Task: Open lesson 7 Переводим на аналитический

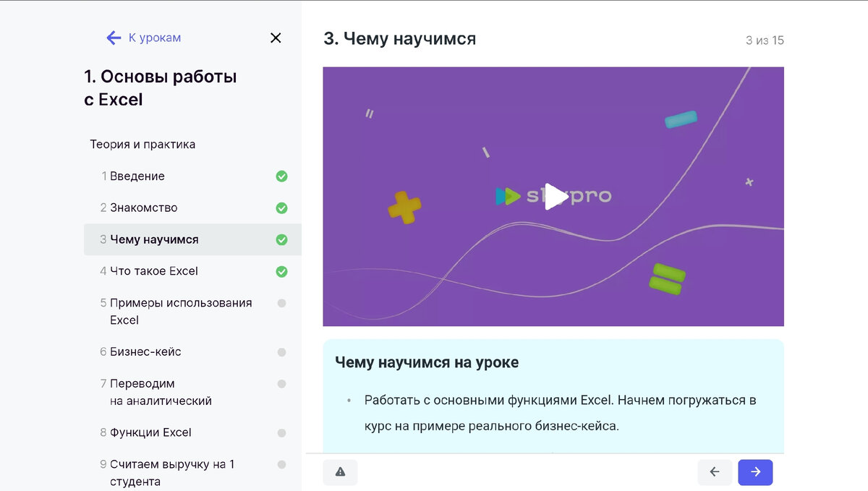Action: [x=192, y=392]
